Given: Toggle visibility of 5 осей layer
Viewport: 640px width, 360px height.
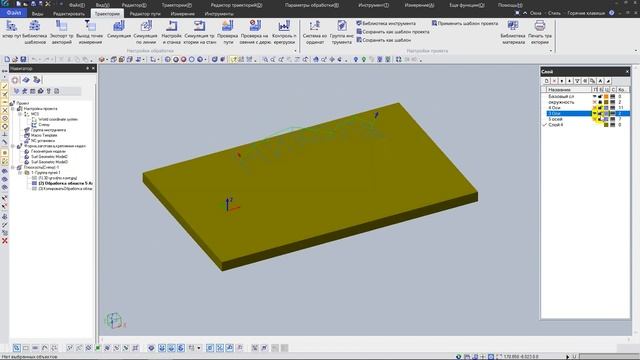Looking at the screenshot, I should coord(595,119).
